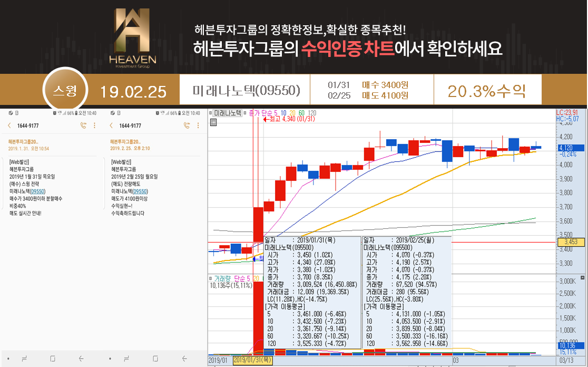
Task: Click the HEAVEN Investment Group logo
Action: point(132,38)
